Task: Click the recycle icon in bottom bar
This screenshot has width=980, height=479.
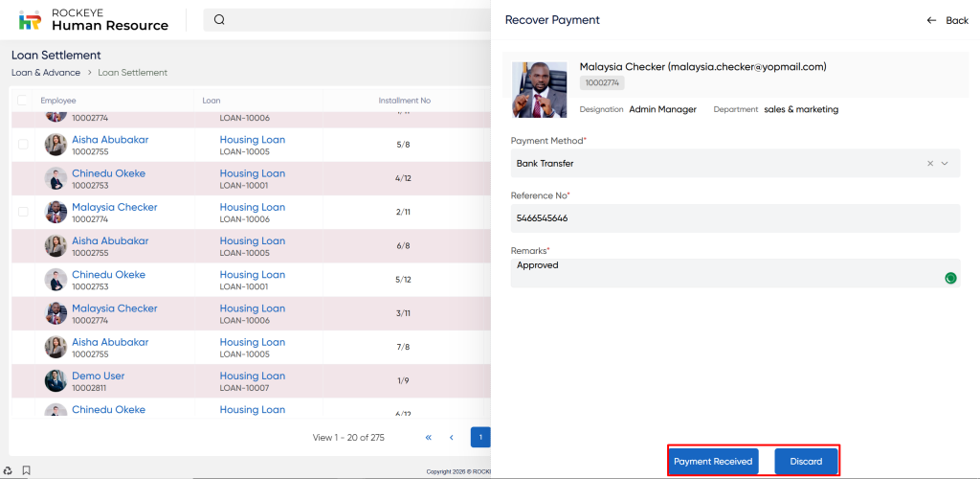Action: click(9, 470)
